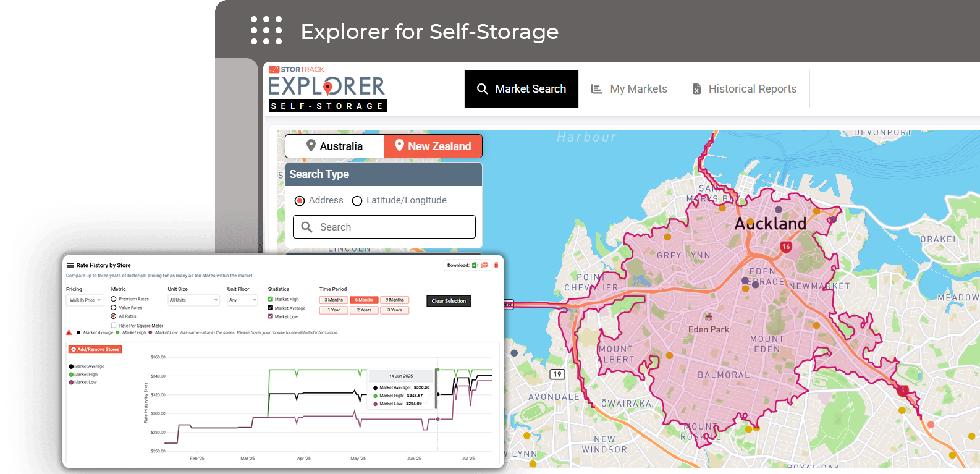Open the Unit Floor Any dropdown
Viewport: 980px width, 474px height.
point(242,300)
